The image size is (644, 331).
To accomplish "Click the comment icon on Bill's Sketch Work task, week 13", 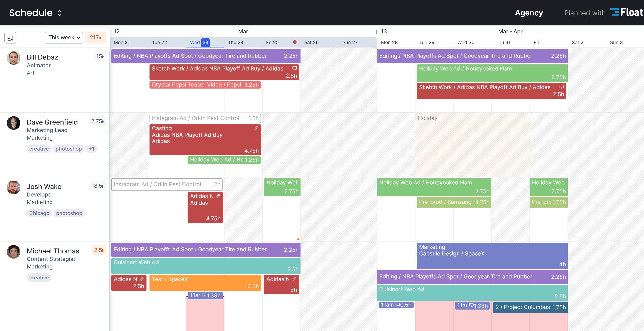I will [562, 87].
